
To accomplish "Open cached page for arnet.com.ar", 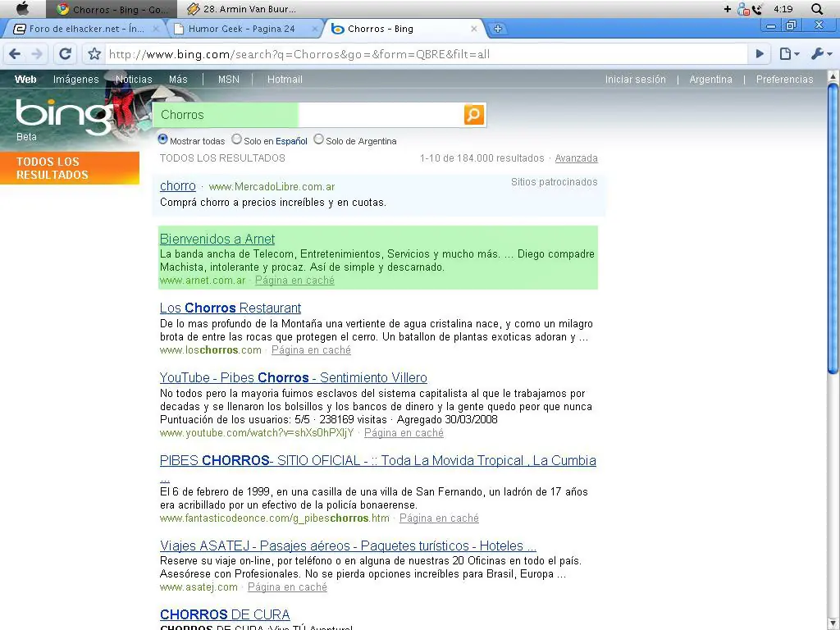I will [294, 281].
